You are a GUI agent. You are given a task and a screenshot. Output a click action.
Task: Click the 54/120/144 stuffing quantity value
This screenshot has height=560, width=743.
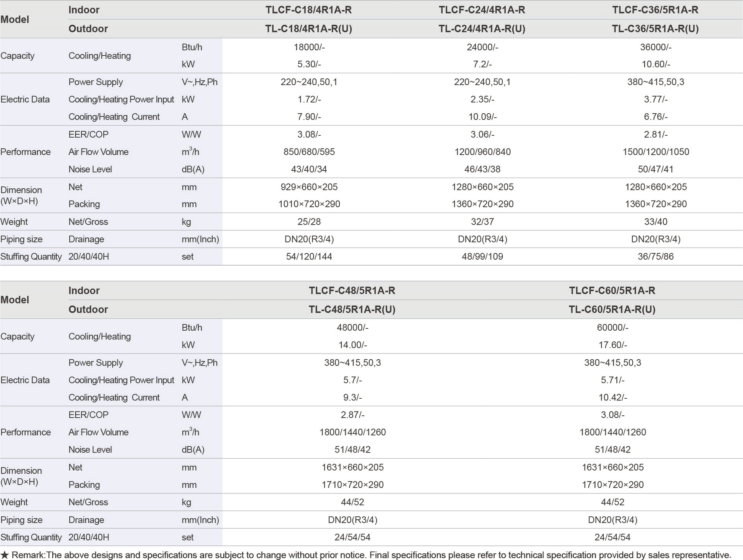309,257
